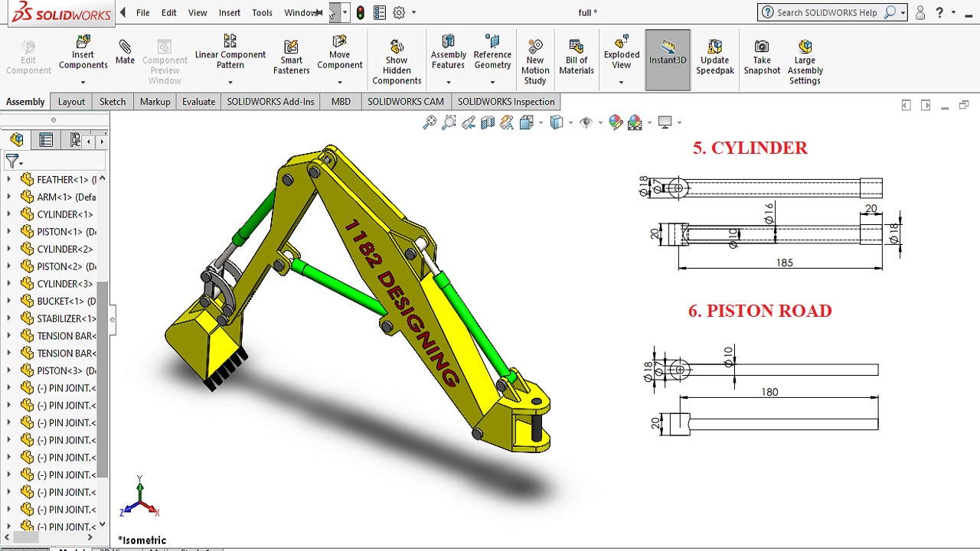The image size is (980, 551).
Task: Open Large Assembly Settings
Action: tap(805, 62)
